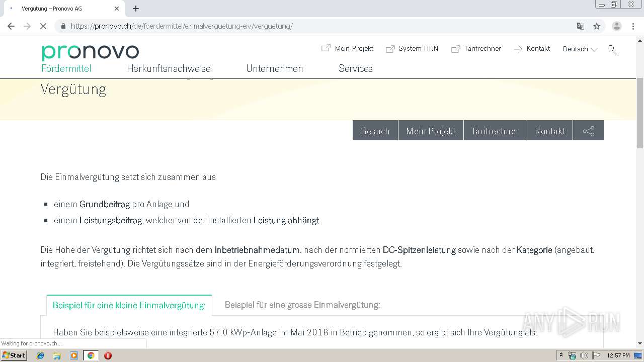Click the address bar URL field
Image resolution: width=644 pixels, height=362 pixels.
point(322,26)
